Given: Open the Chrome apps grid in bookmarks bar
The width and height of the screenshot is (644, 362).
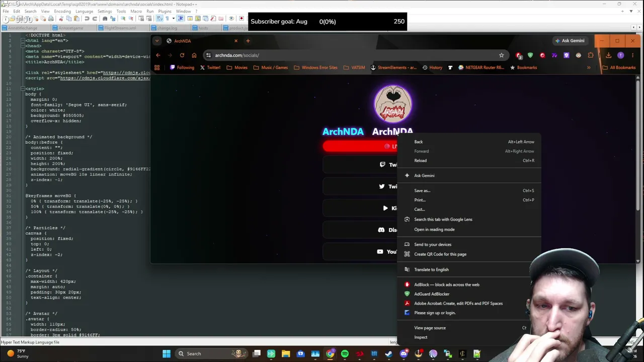Looking at the screenshot, I should 157,67.
